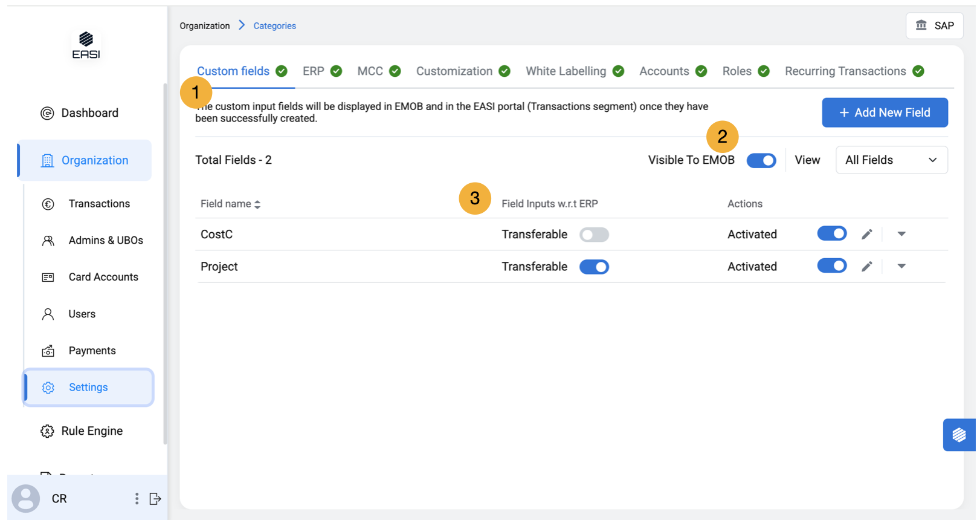
Task: Click the EASI logo in sidebar
Action: pyautogui.click(x=86, y=45)
